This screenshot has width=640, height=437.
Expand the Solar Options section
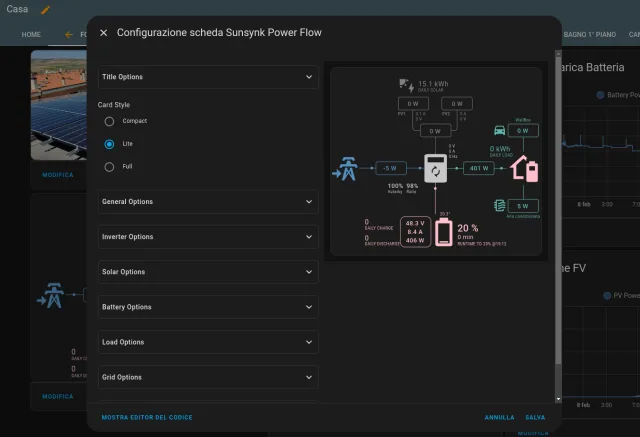pyautogui.click(x=208, y=272)
